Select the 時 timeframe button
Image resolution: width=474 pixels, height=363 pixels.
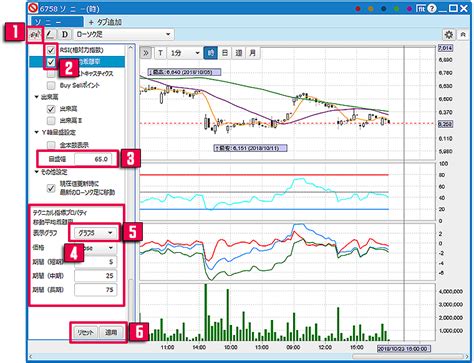[211, 53]
